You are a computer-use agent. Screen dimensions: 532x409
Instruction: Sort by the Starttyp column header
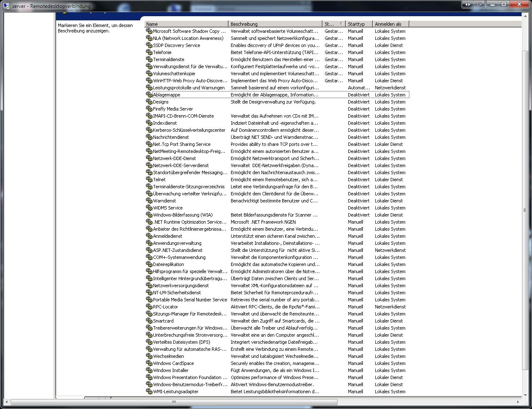[359, 24]
